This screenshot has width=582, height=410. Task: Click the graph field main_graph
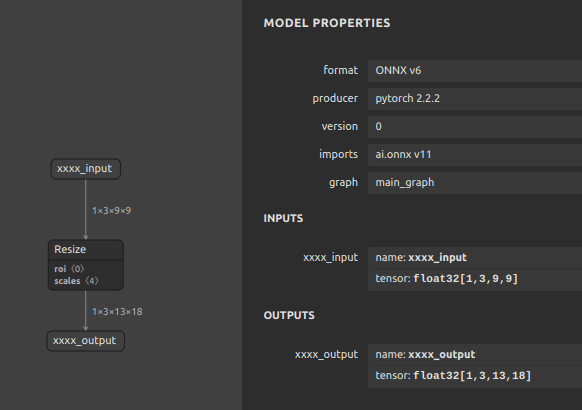[475, 183]
